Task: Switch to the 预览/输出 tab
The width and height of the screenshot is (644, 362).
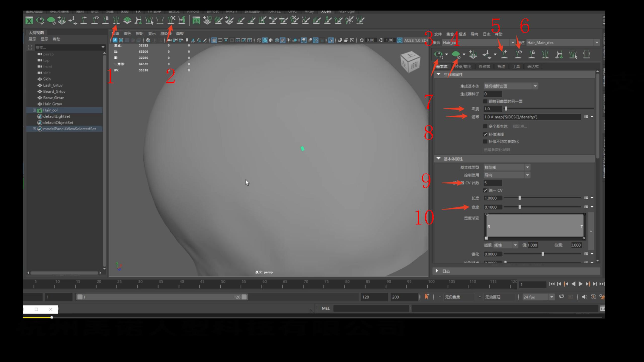Action: tap(464, 67)
